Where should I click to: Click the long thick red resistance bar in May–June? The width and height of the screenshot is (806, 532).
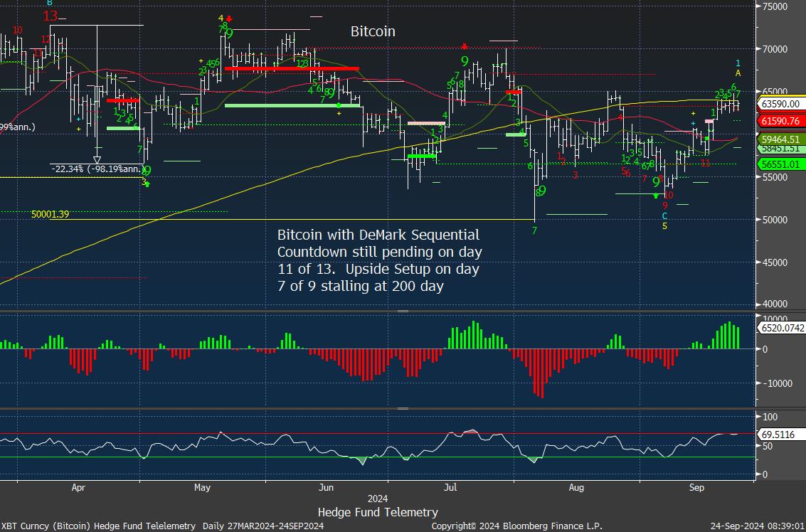click(x=292, y=68)
